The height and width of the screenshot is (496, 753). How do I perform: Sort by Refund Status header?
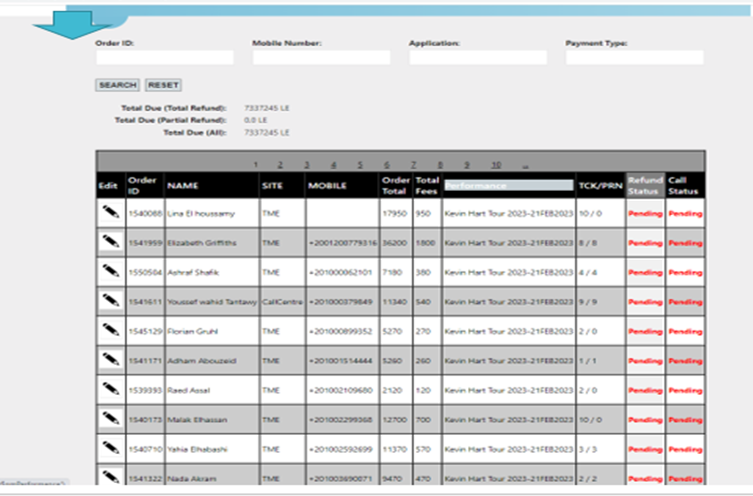645,185
